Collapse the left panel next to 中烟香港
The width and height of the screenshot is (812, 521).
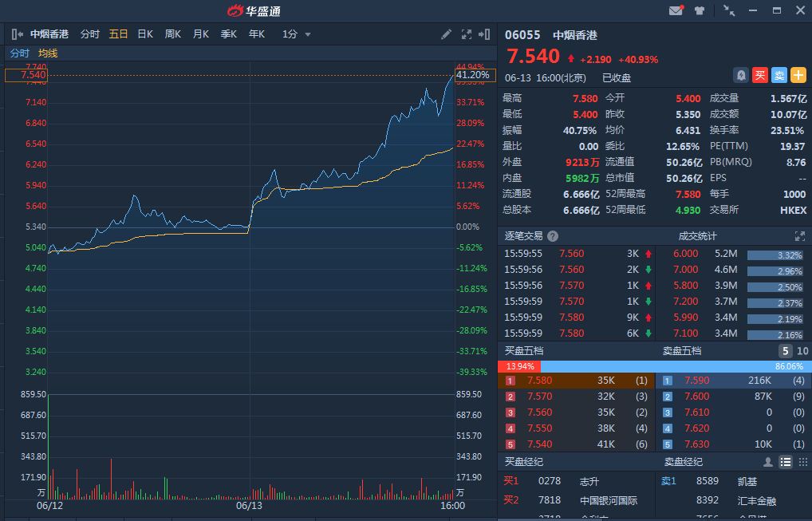coord(17,34)
